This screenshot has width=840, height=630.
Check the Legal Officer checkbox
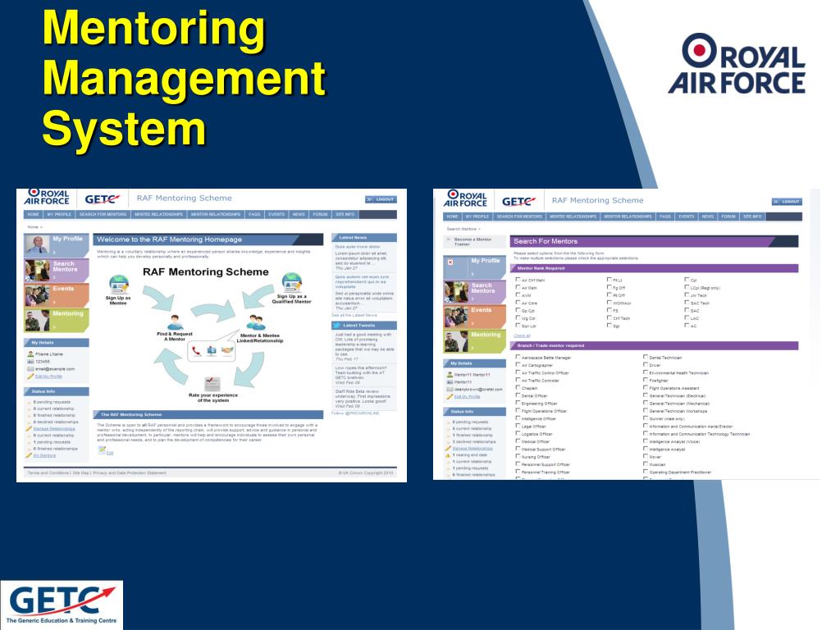pos(518,426)
